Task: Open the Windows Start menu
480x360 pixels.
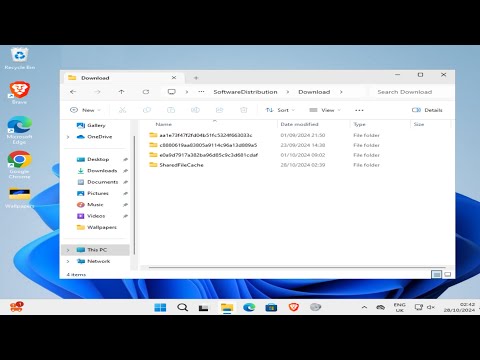Action: [160, 307]
